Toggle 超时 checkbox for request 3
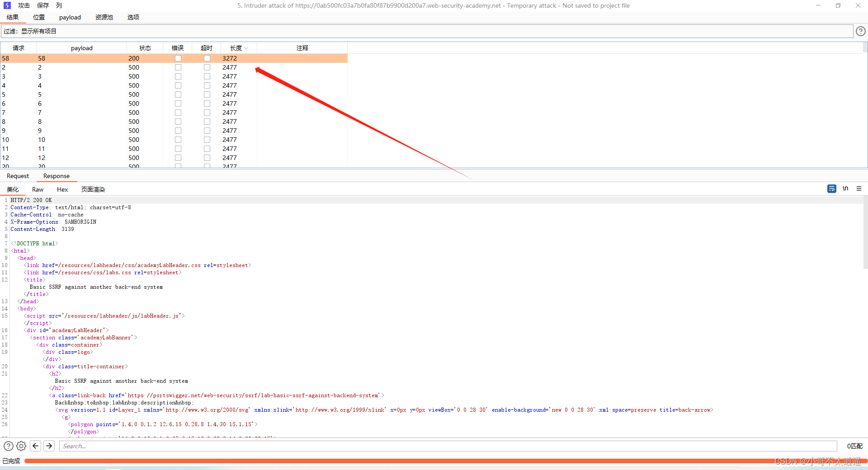 207,76
